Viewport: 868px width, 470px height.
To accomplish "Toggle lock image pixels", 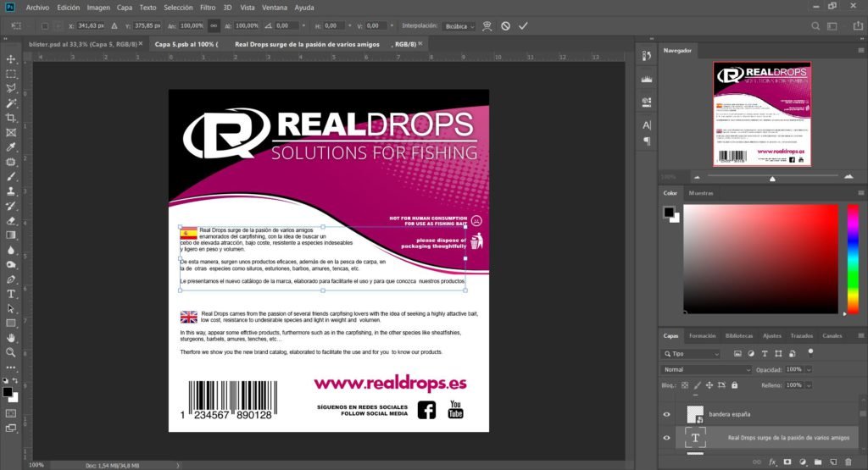I will 697,385.
